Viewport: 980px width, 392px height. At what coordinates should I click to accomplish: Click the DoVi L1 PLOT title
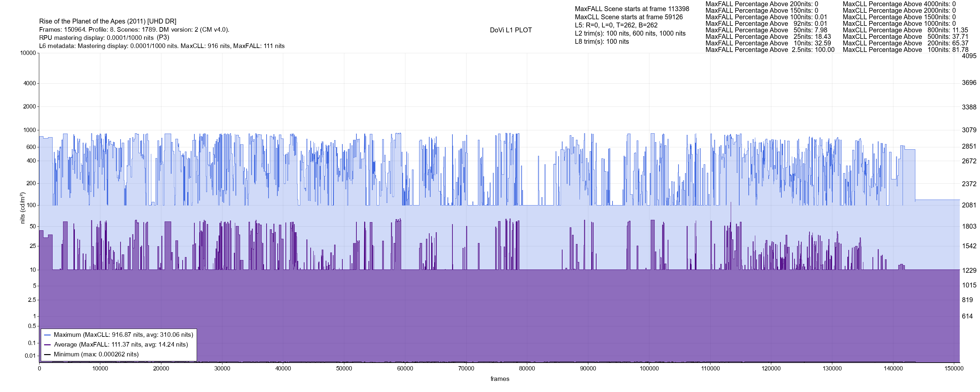click(511, 30)
